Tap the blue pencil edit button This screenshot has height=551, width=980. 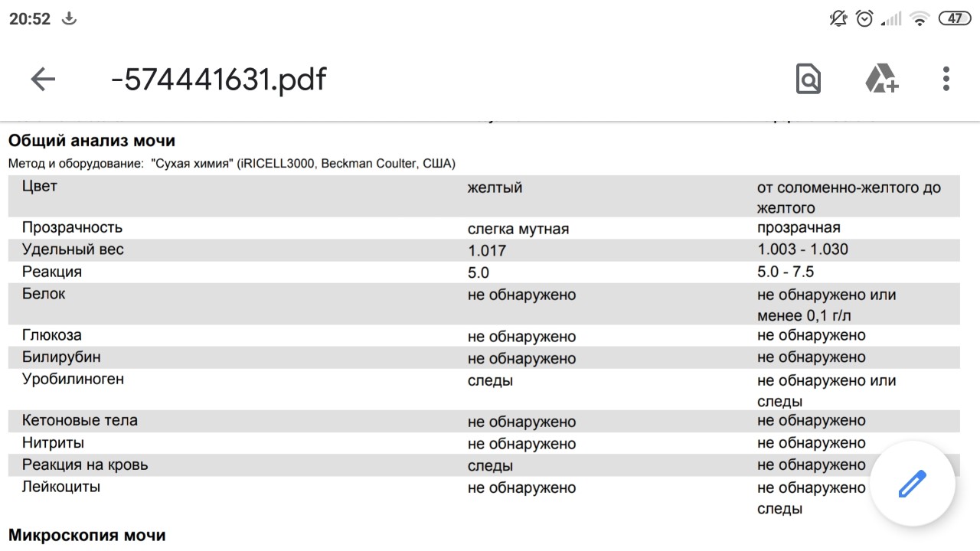[913, 483]
